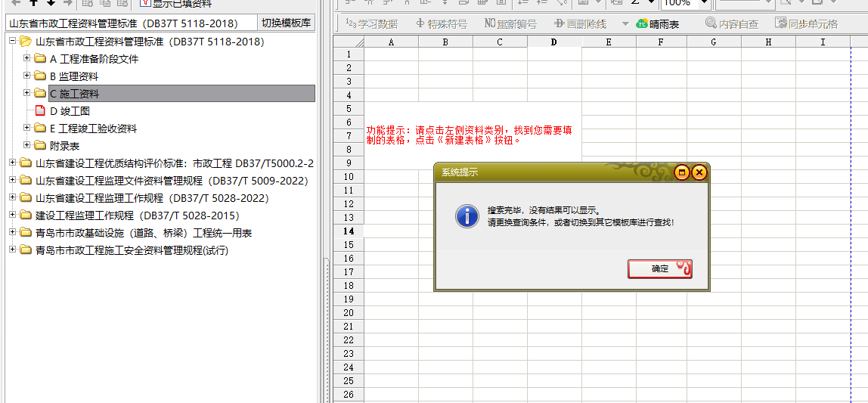The height and width of the screenshot is (403, 868).
Task: Click the 重新编号 renumber tool
Action: click(490, 24)
